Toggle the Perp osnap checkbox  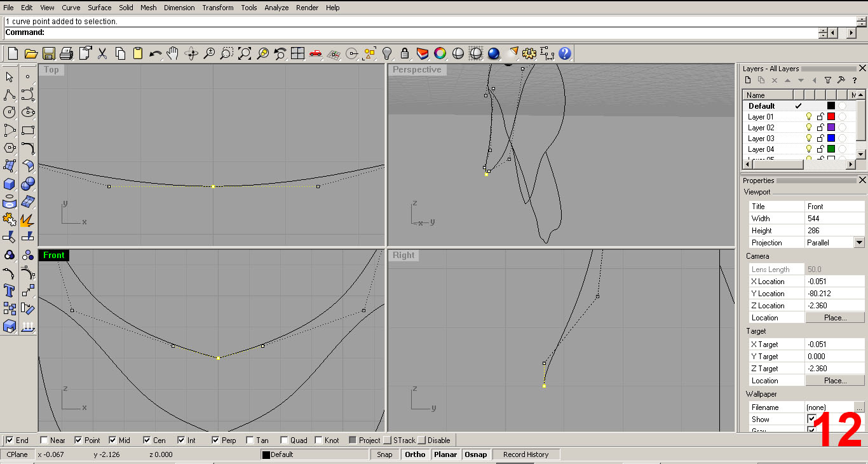tap(215, 440)
